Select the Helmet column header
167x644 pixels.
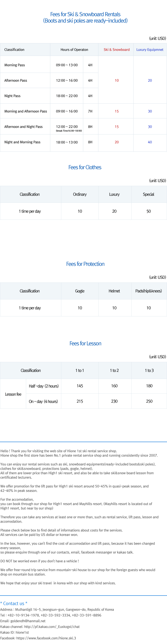[x=114, y=291]
